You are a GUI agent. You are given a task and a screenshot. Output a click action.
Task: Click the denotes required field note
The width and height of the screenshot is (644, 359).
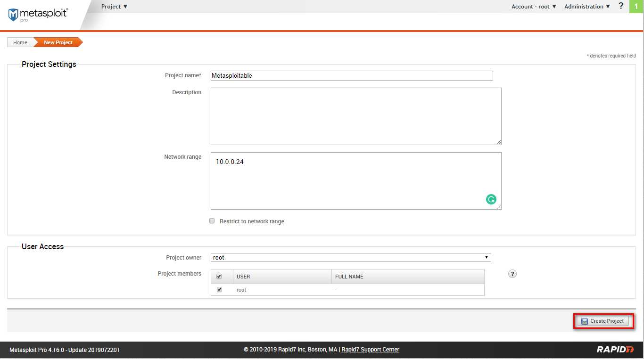point(611,56)
